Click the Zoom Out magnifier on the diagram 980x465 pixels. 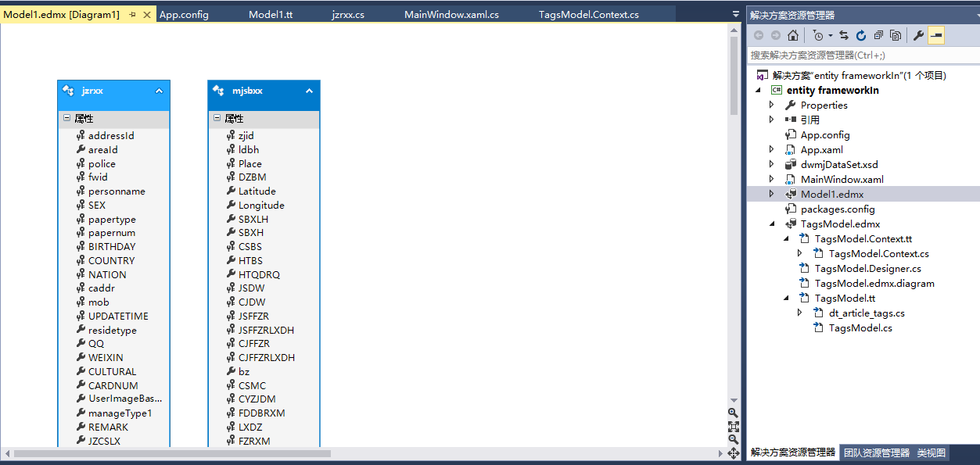[733, 439]
